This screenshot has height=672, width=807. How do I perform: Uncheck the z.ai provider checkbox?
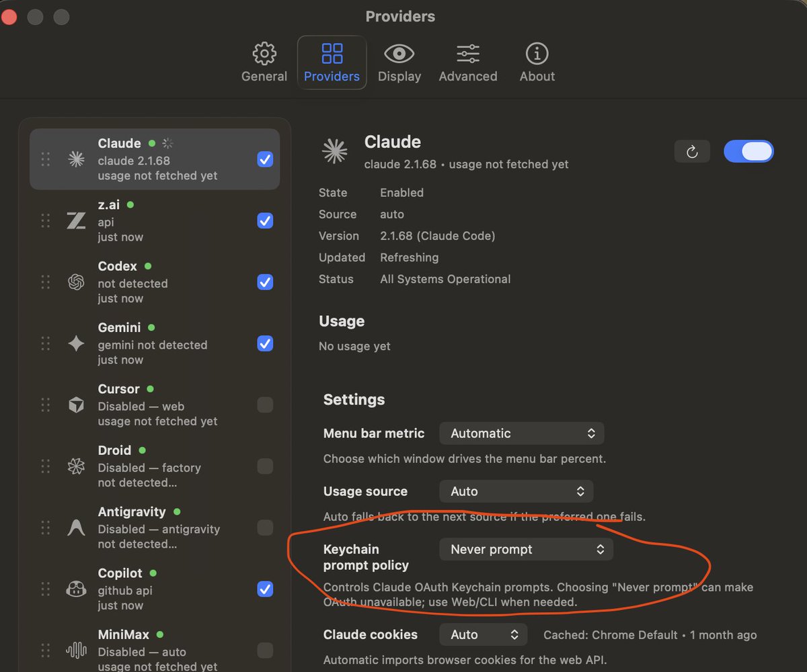(x=265, y=220)
